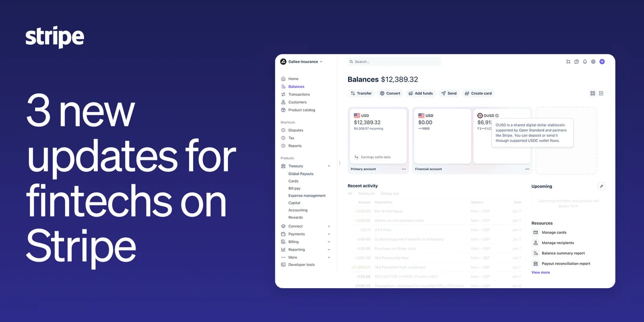
Task: Click the Create card button
Action: click(x=478, y=93)
